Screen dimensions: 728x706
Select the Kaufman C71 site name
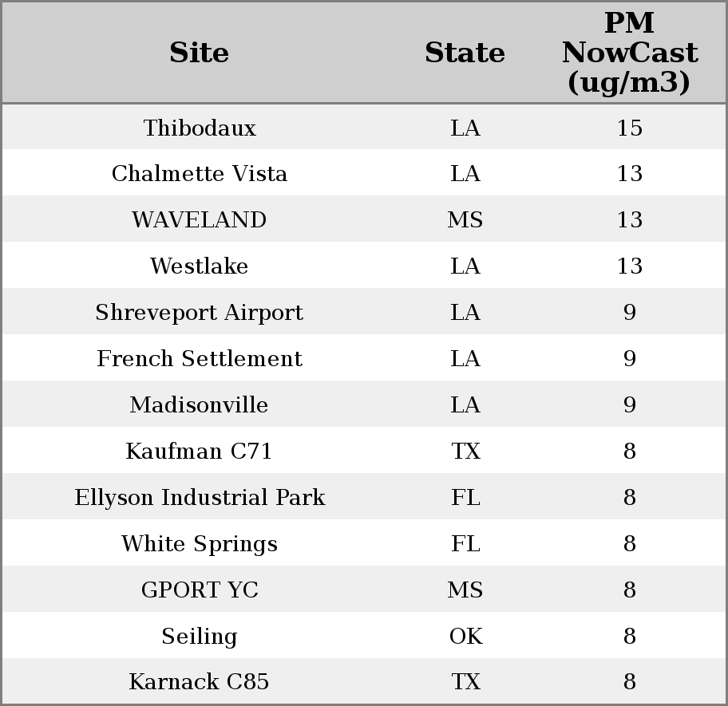click(x=200, y=452)
